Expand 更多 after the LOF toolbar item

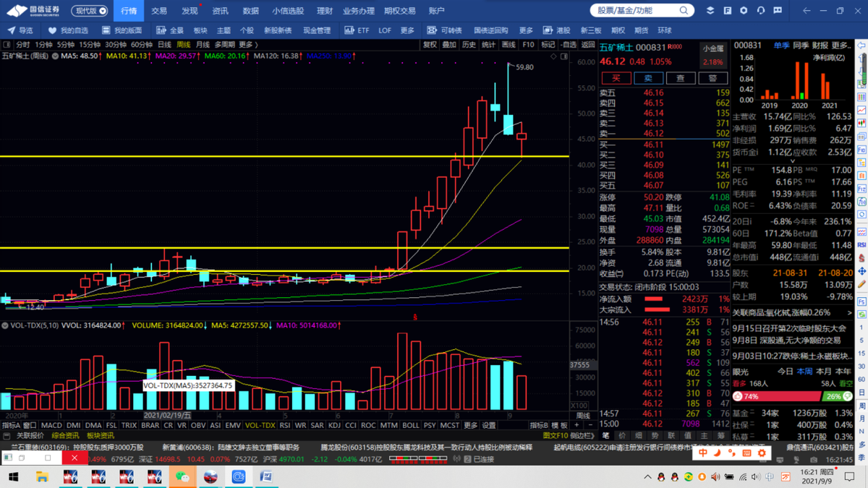407,30
